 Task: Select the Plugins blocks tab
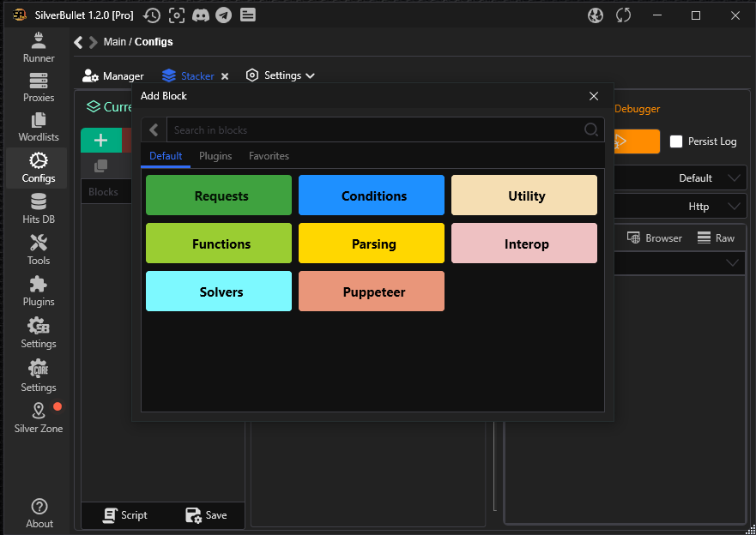pyautogui.click(x=215, y=156)
